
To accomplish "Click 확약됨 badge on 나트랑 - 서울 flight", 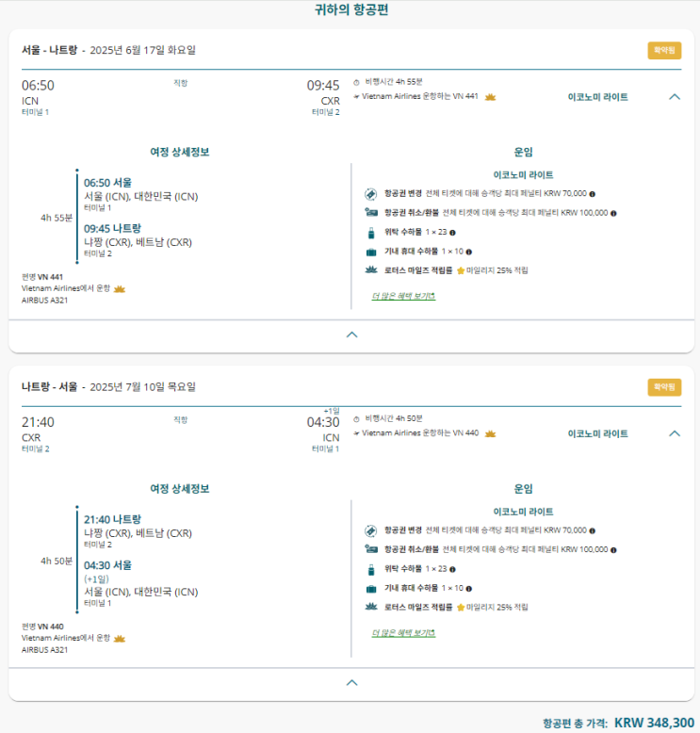I will tap(663, 387).
